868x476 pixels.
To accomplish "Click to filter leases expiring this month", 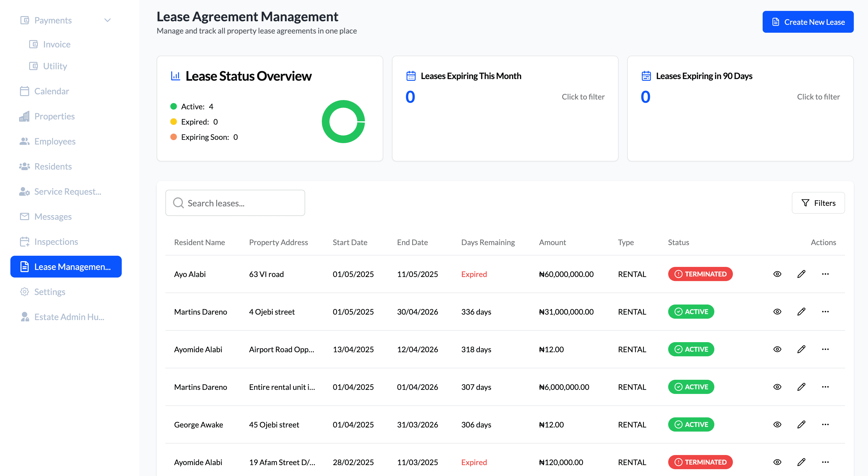I will click(583, 97).
